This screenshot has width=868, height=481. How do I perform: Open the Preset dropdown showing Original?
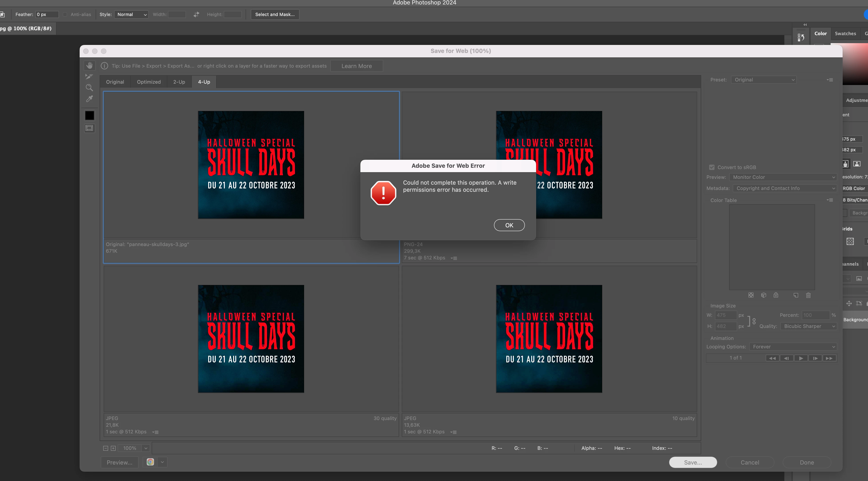tap(763, 80)
